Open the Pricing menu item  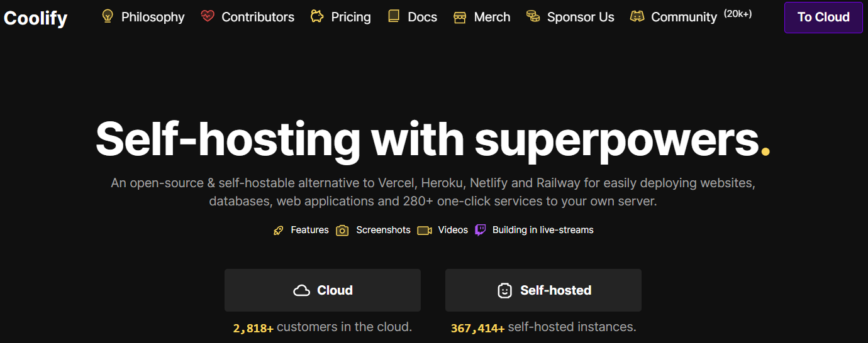350,17
